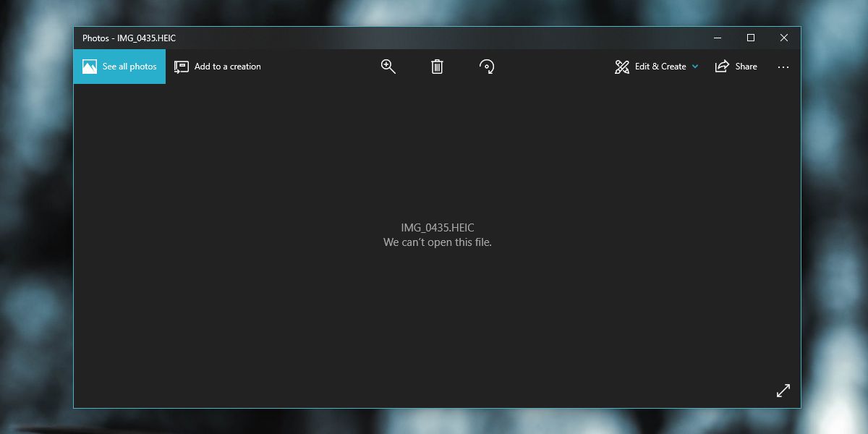Open the See more ellipsis menu
The height and width of the screenshot is (434, 868).
click(x=783, y=67)
